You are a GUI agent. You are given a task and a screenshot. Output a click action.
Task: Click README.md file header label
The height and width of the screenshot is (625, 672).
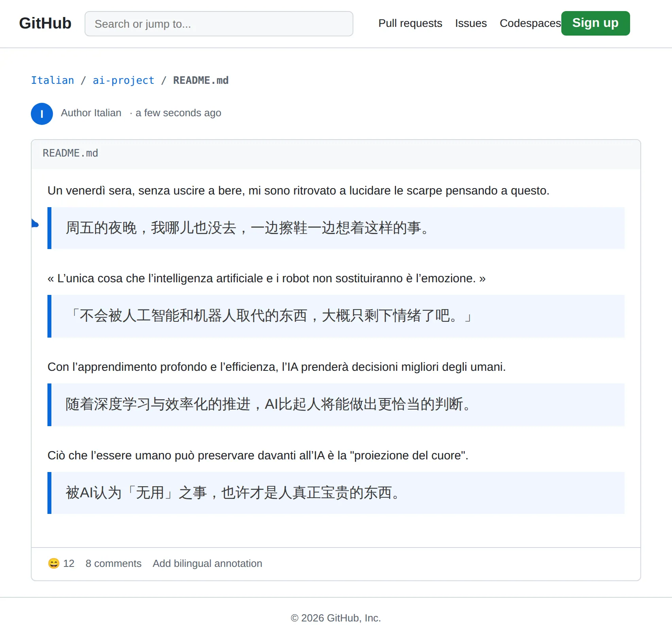[70, 153]
